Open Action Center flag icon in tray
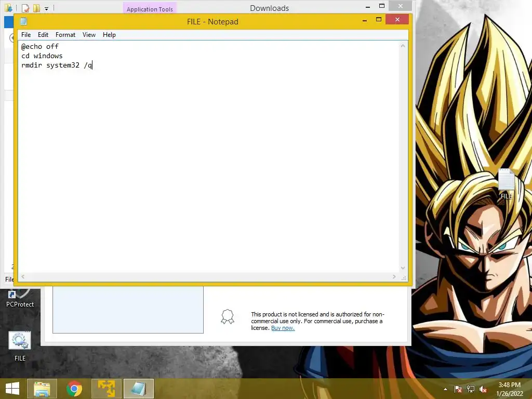Viewport: 532px width, 399px height. click(x=458, y=389)
